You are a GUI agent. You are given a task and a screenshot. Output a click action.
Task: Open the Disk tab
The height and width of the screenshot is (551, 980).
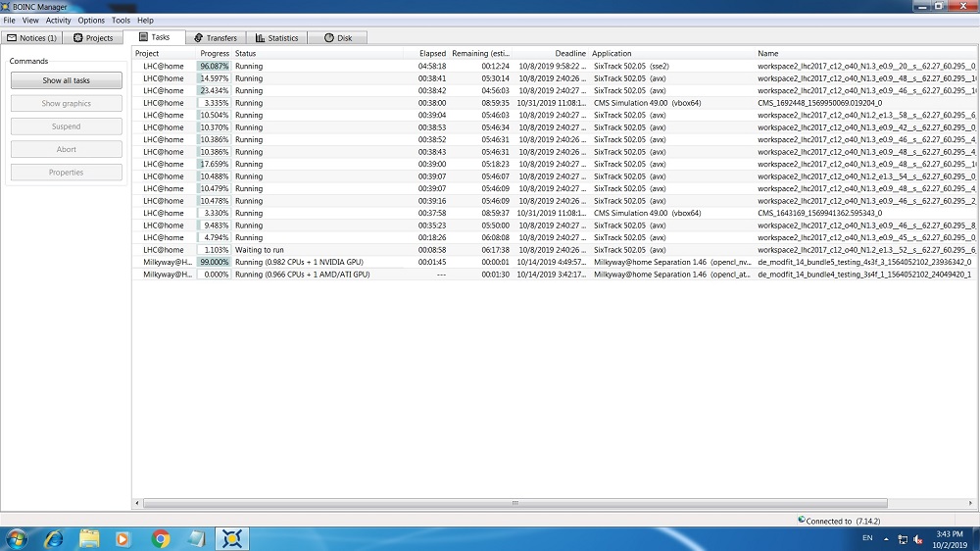click(337, 38)
